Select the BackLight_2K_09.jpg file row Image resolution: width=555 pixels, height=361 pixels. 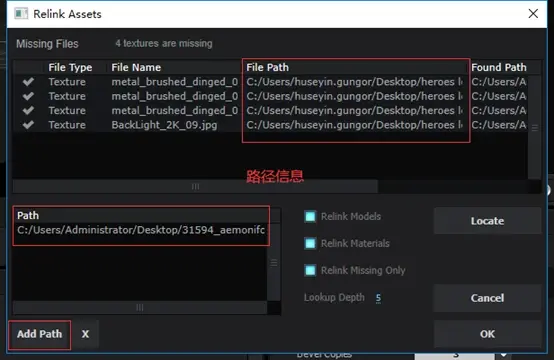[271, 125]
